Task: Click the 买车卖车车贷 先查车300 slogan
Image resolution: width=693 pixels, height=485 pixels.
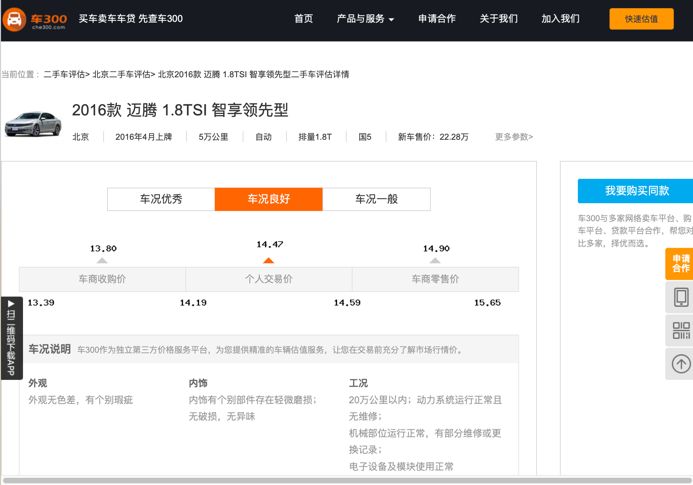Action: click(130, 19)
